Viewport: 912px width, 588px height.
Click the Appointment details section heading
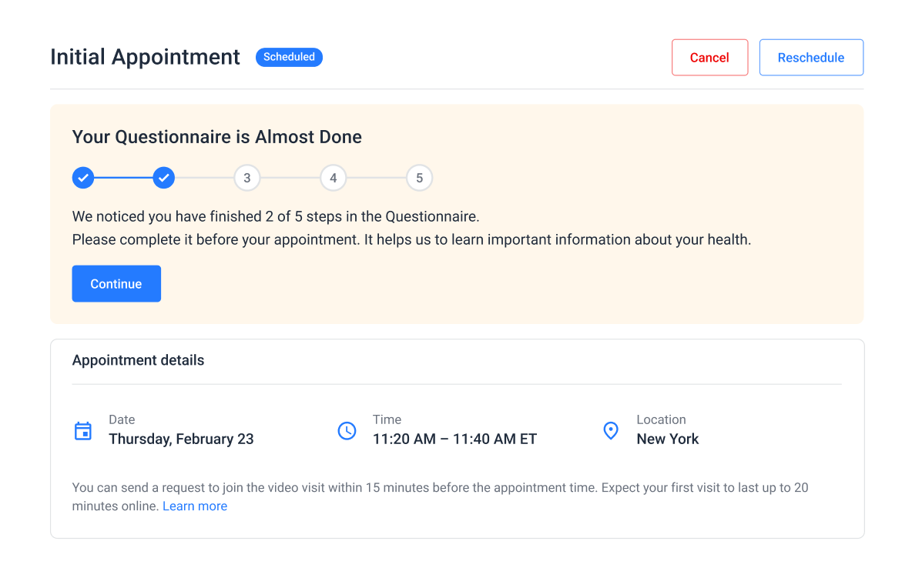point(138,360)
